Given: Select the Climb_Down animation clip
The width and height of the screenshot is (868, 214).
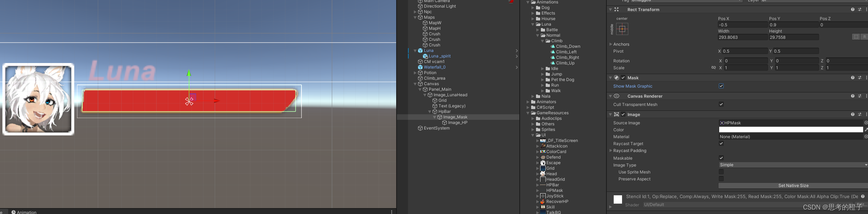Looking at the screenshot, I should (x=565, y=46).
